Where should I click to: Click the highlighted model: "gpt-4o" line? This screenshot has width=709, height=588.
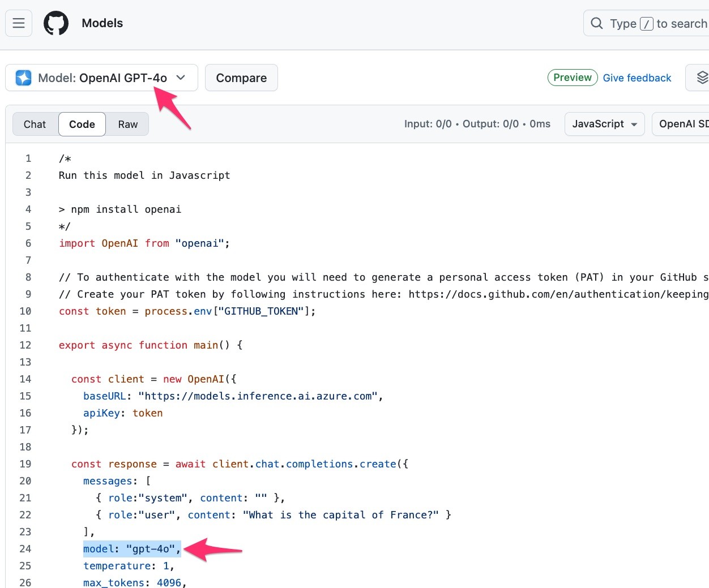[132, 549]
